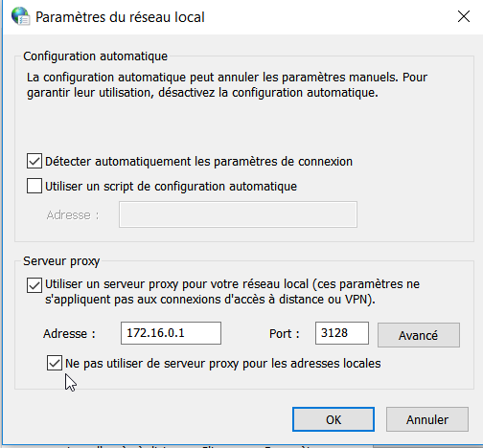Screen dimensions: 483x448
Task: Click the 'Serveur proxy' group heading
Action: 61,261
